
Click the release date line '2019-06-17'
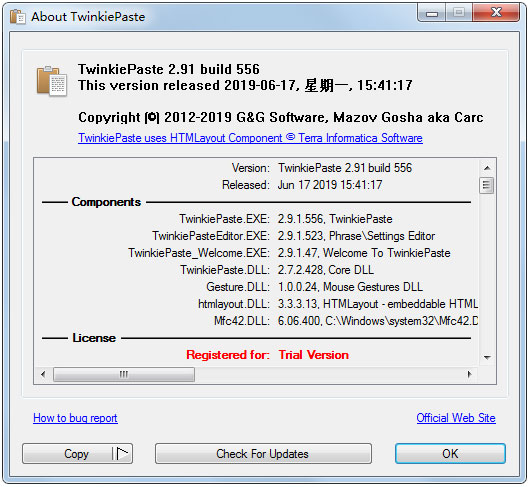tap(245, 86)
